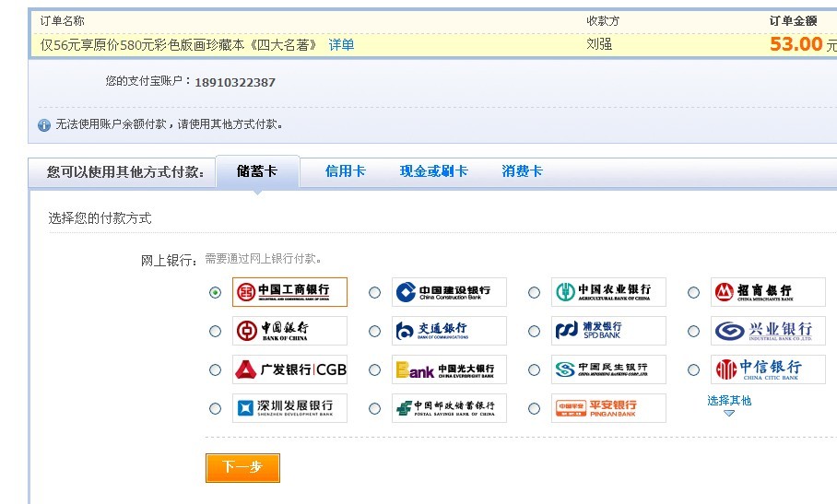
Task: Click the Ping An Bank logo
Action: tap(608, 408)
